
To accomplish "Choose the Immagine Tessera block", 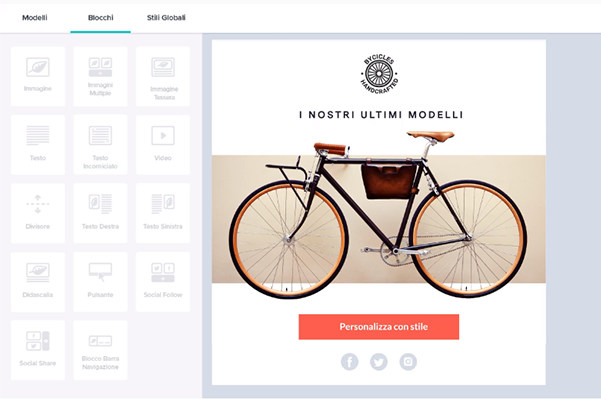I will click(163, 76).
